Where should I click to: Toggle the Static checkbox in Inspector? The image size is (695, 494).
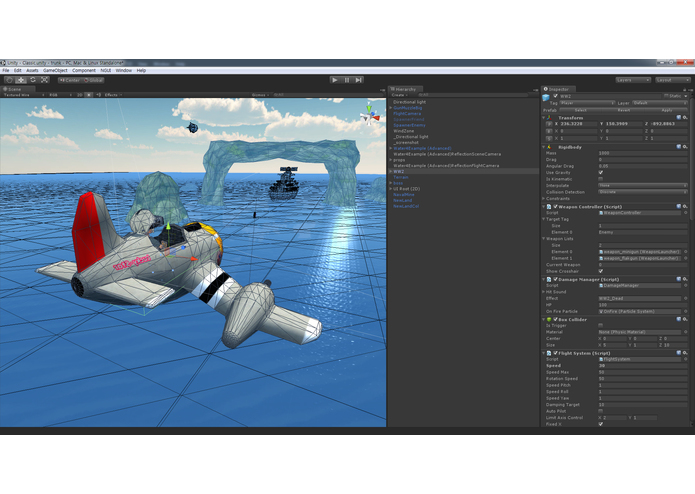[666, 96]
